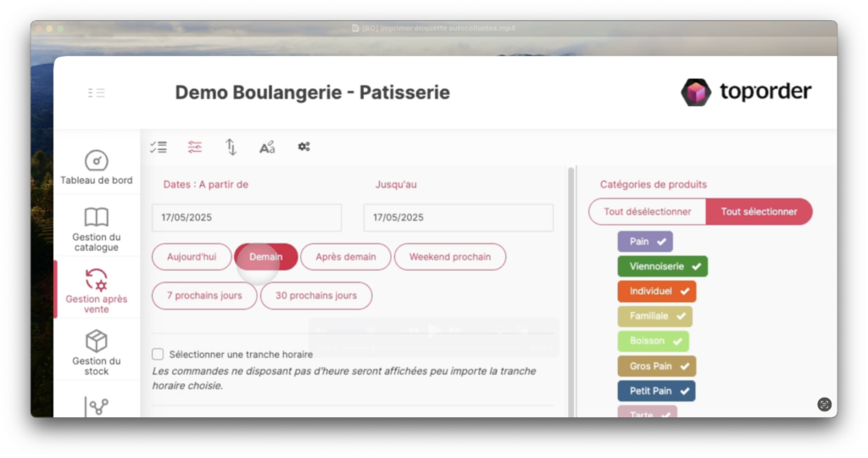
Task: Open Tableau de bord in sidebar
Action: [x=97, y=167]
